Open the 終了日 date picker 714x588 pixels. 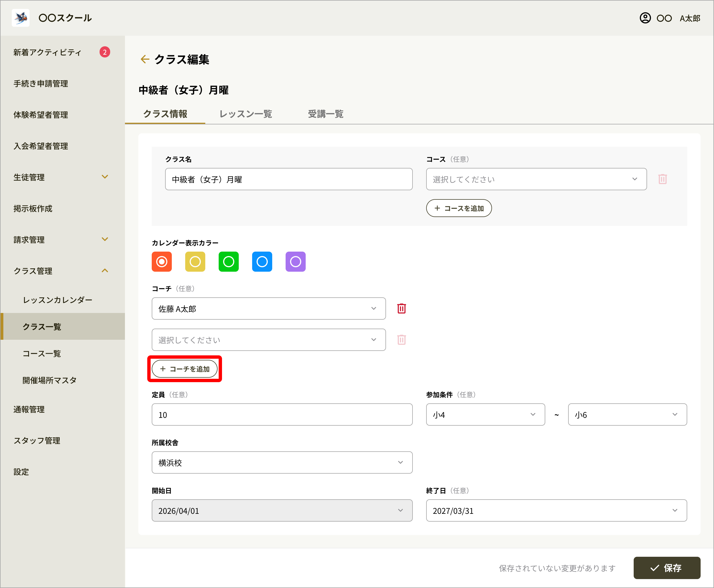(556, 510)
